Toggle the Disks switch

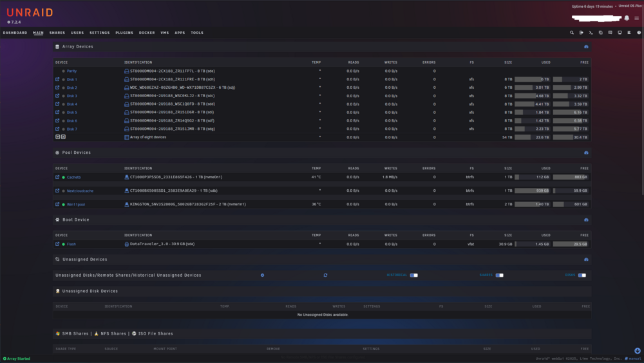pos(582,275)
